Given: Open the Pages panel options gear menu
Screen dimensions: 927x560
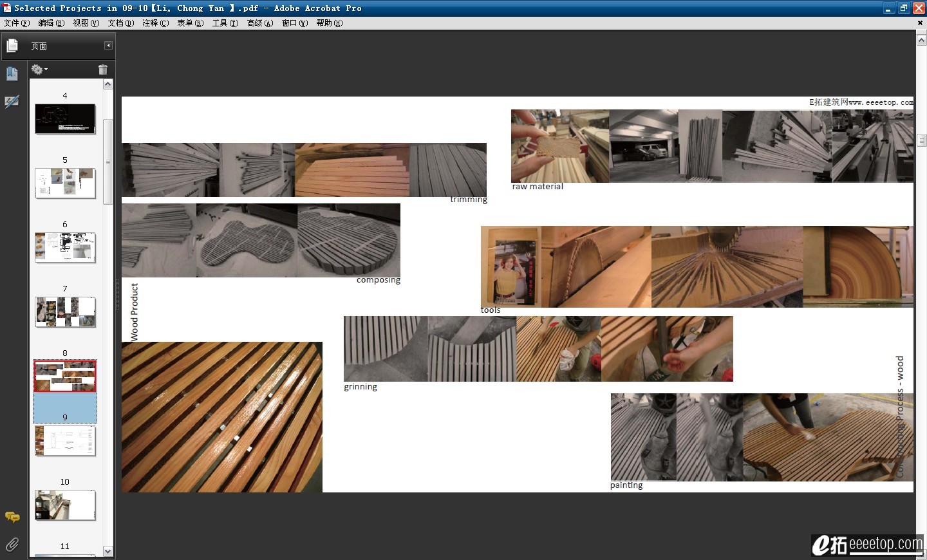Looking at the screenshot, I should (39, 70).
